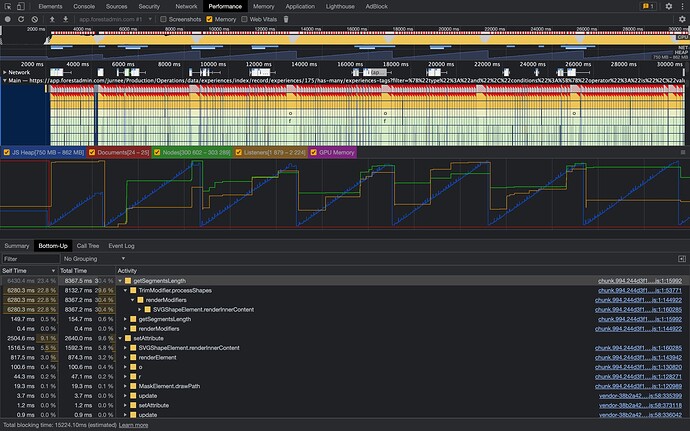Clear the performance recording
The image size is (690, 431).
34,19
